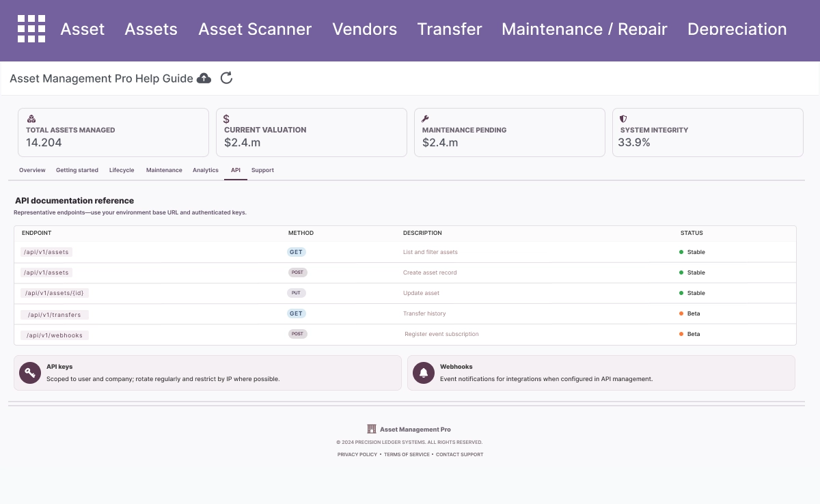
Task: Click the METHOD column header
Action: point(301,233)
